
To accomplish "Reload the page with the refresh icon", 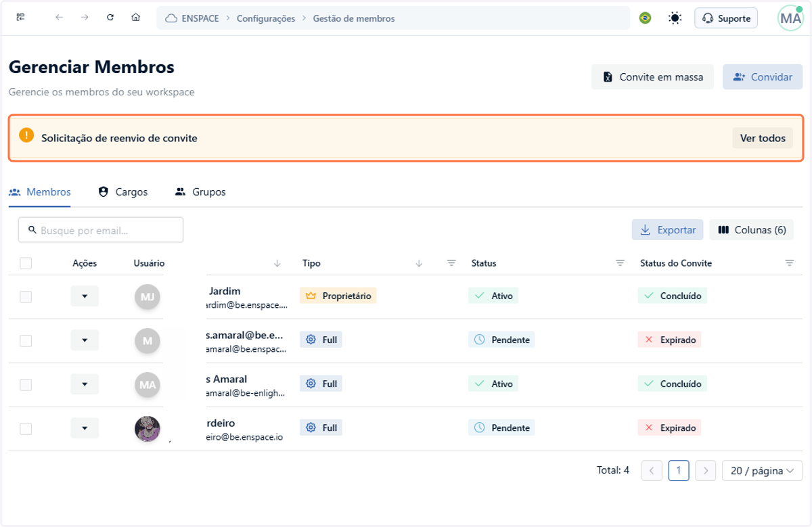I will click(x=110, y=18).
